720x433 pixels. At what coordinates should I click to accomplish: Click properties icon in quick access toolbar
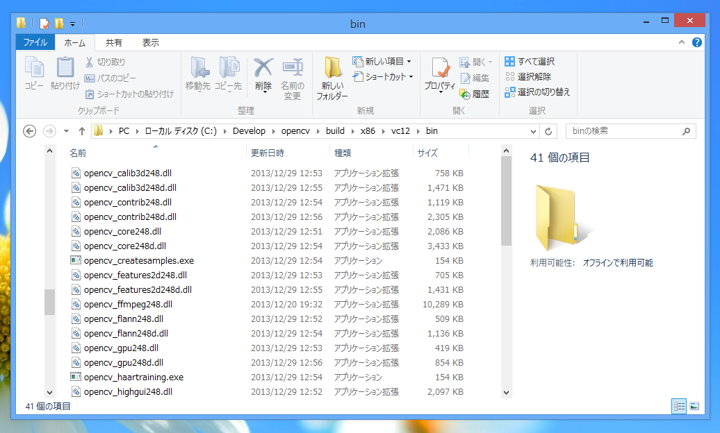point(45,23)
